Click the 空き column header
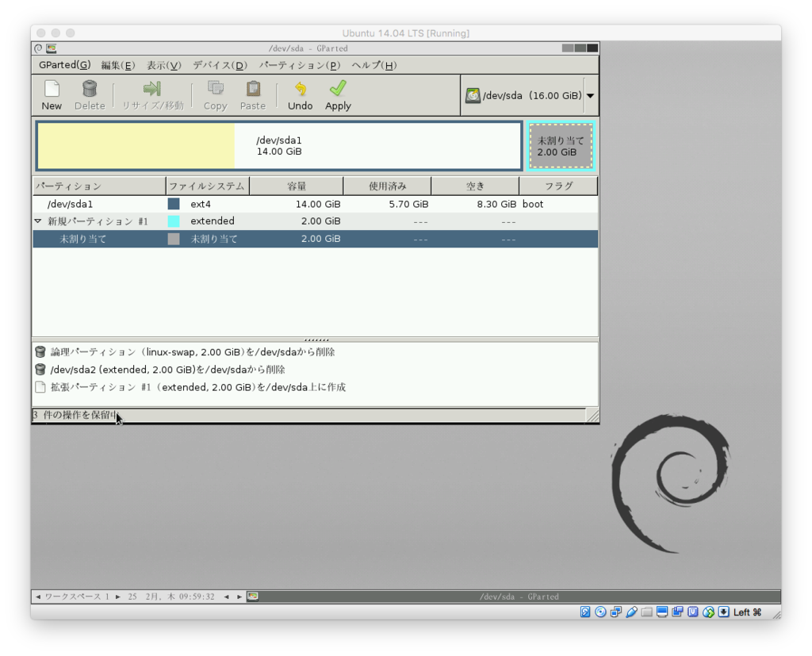812x656 pixels. coord(475,186)
